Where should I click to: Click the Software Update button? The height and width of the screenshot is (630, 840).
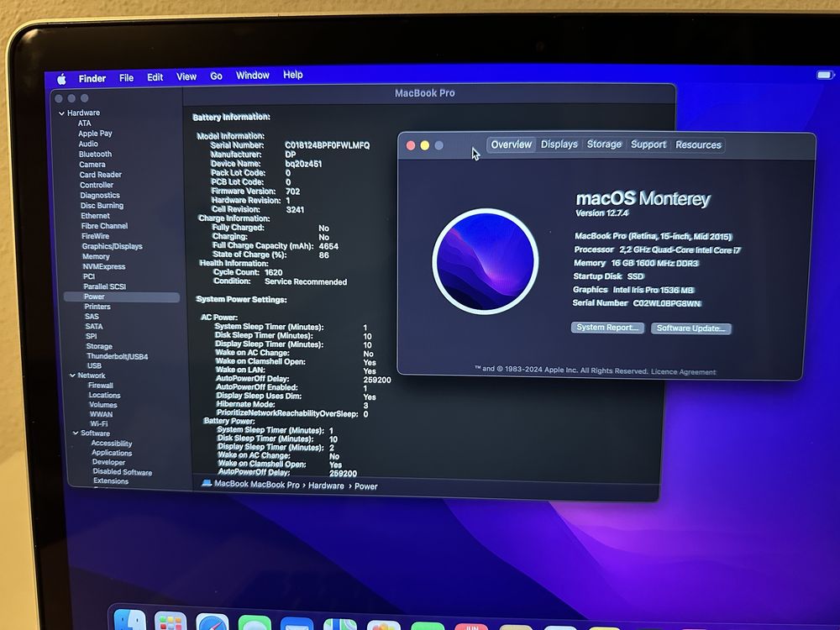pos(690,328)
